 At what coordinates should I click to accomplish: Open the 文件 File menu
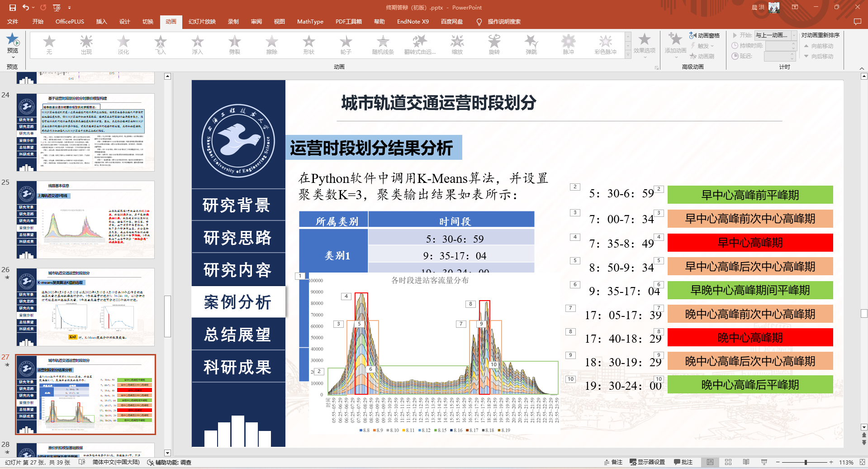[13, 22]
